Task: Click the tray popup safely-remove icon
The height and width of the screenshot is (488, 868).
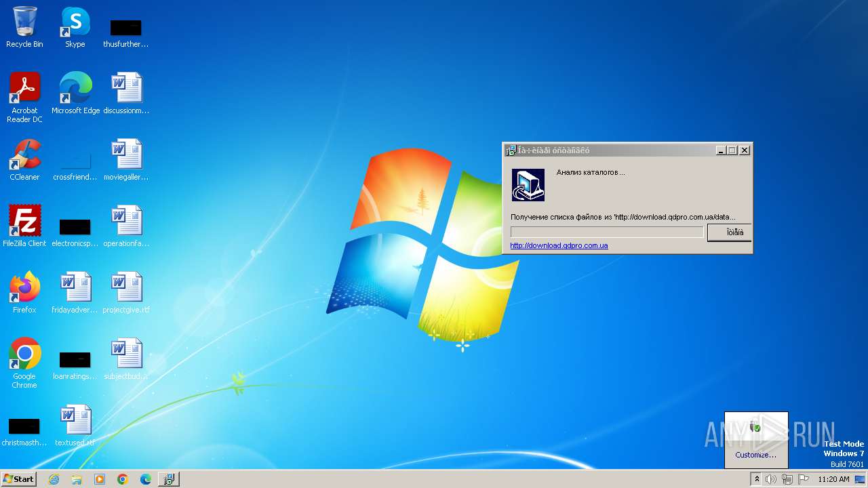Action: click(756, 426)
